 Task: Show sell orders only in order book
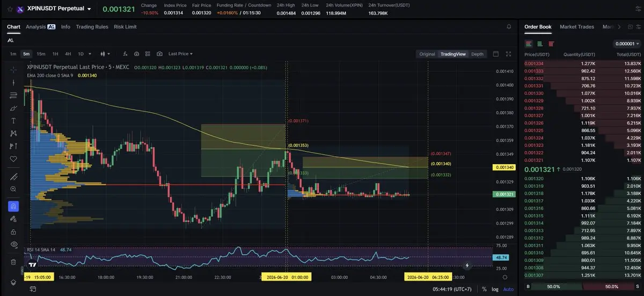click(x=551, y=44)
